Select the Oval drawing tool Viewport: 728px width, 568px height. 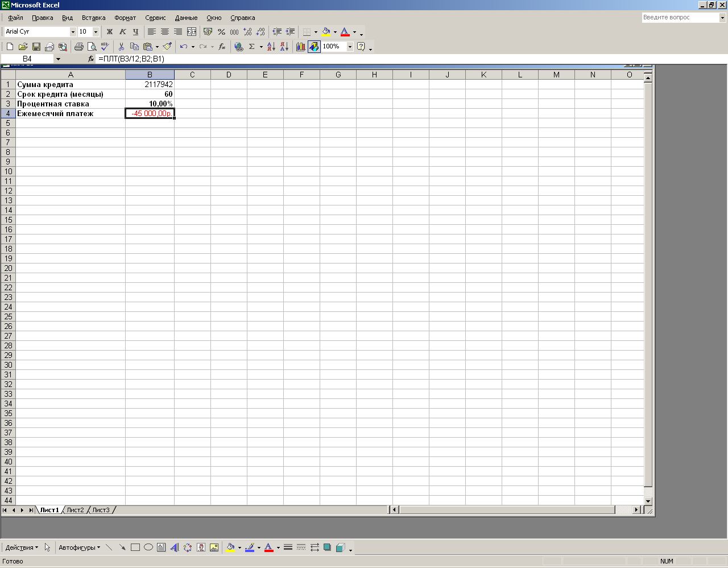148,548
